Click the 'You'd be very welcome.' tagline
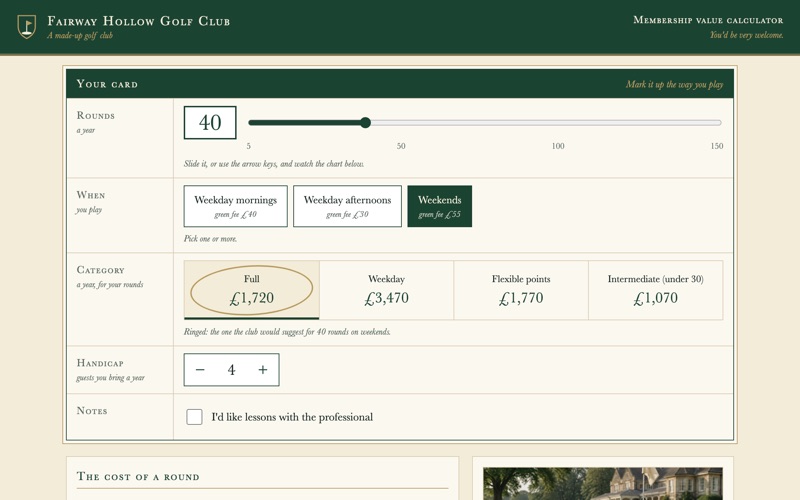 pyautogui.click(x=746, y=35)
